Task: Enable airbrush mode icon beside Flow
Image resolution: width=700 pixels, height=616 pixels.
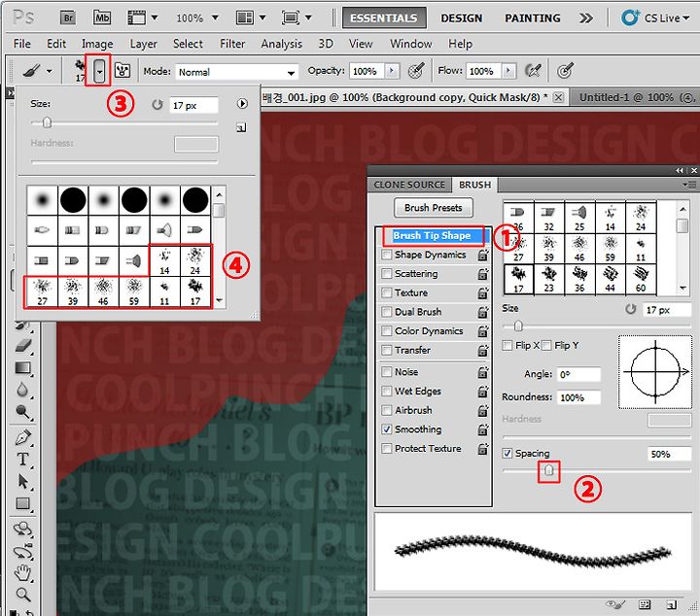Action: point(533,71)
